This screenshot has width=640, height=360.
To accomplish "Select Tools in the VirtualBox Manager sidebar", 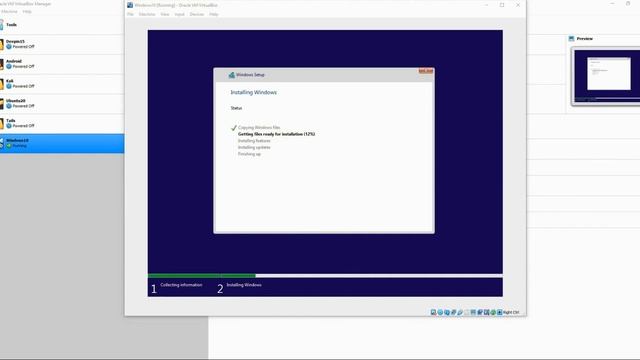I will tap(62, 24).
